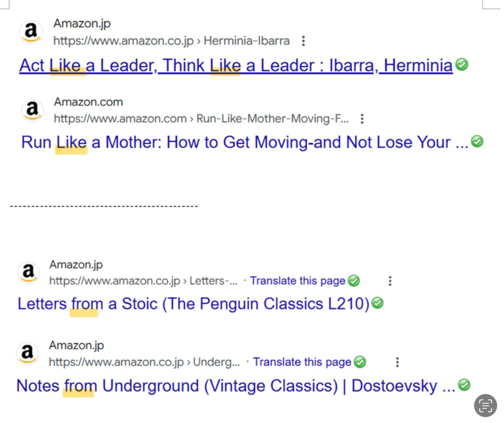Click the Amazon logo above Notes from Underground
504x423 pixels.
coord(27,353)
